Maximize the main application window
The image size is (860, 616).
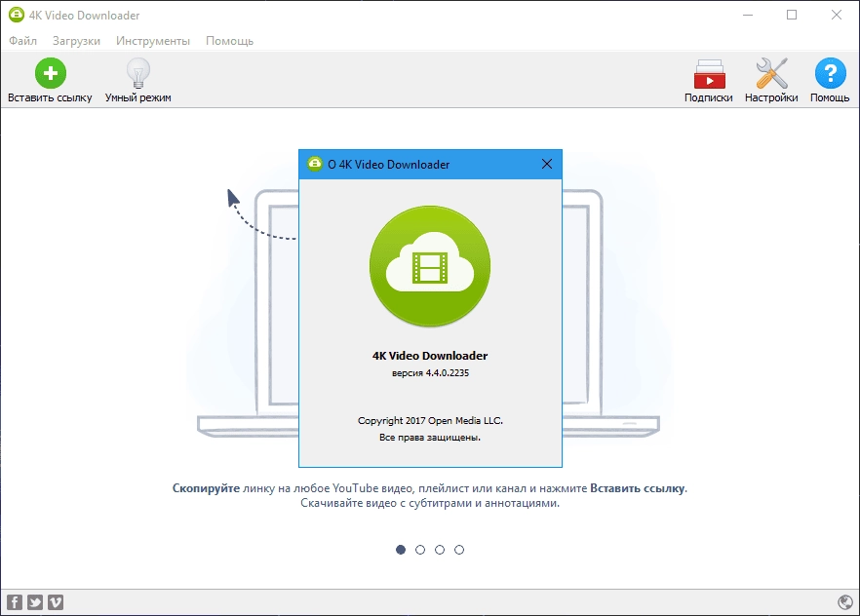coord(792,15)
